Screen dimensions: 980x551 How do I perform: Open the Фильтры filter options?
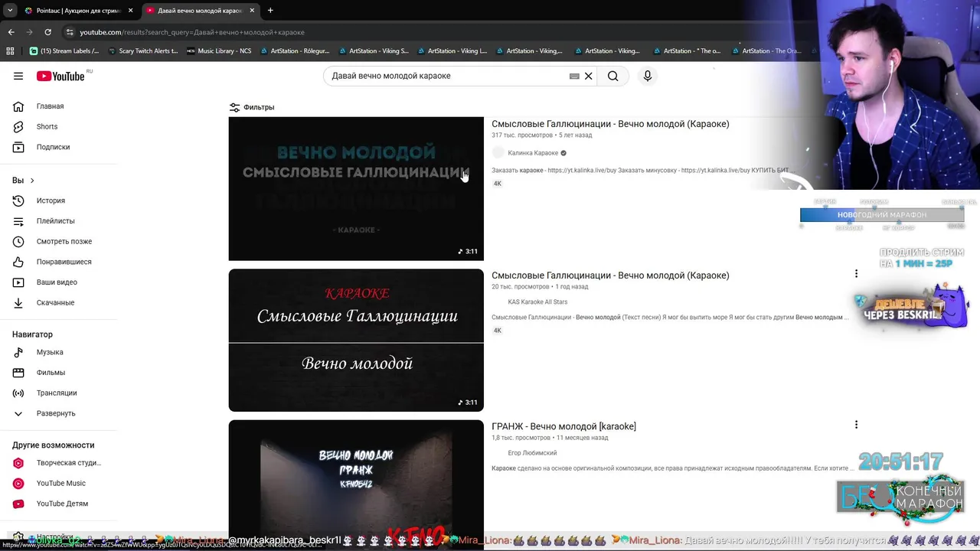pyautogui.click(x=252, y=107)
